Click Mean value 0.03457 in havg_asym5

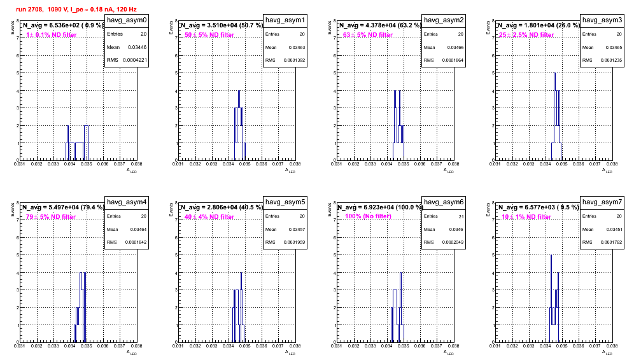click(x=297, y=229)
